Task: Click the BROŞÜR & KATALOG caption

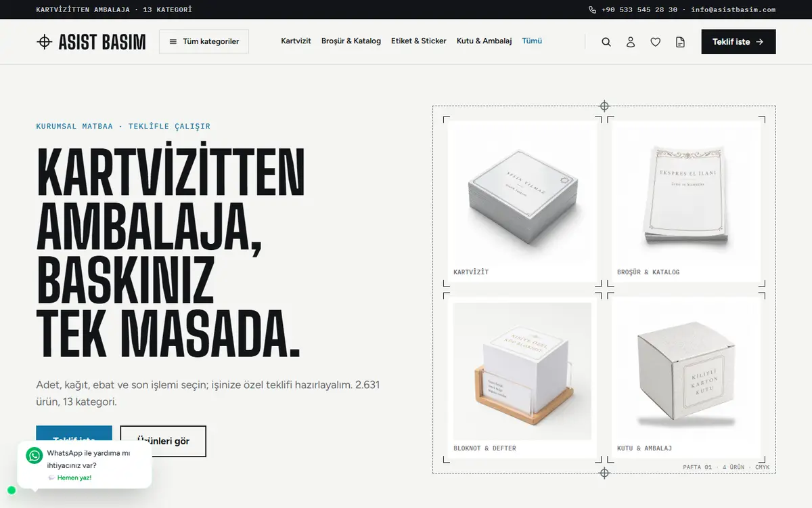Action: pyautogui.click(x=648, y=272)
